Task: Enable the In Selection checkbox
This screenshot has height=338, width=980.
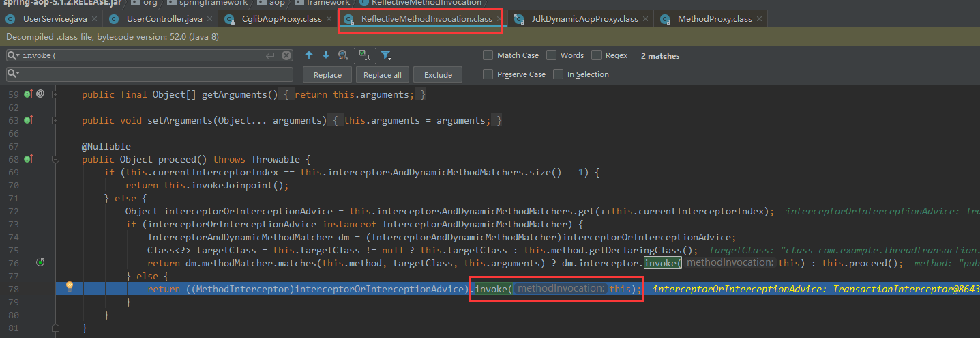Action: click(558, 74)
